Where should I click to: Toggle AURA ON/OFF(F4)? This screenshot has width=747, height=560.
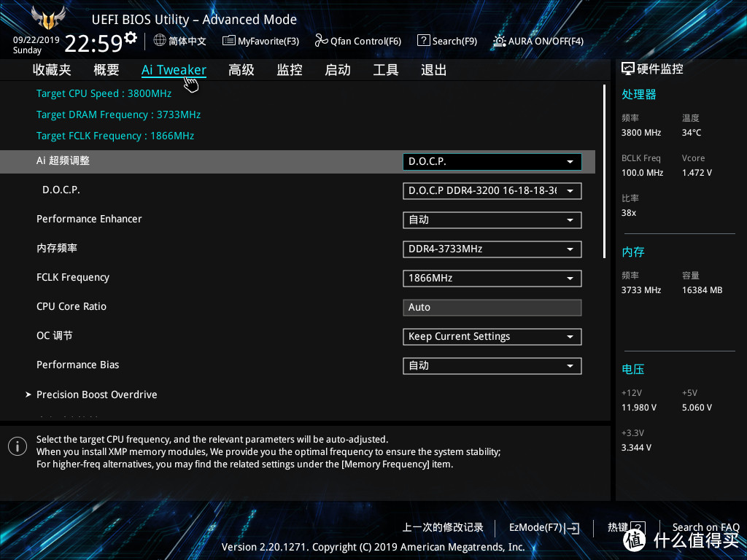pyautogui.click(x=538, y=41)
